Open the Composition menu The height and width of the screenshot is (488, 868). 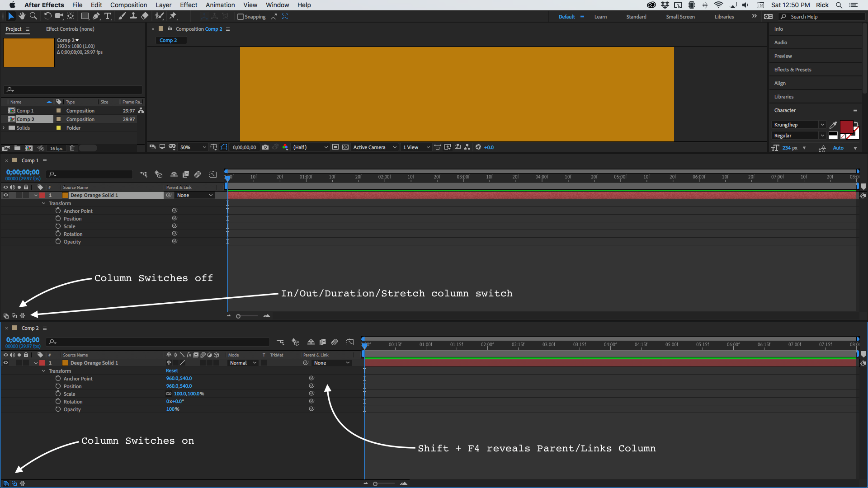tap(128, 5)
